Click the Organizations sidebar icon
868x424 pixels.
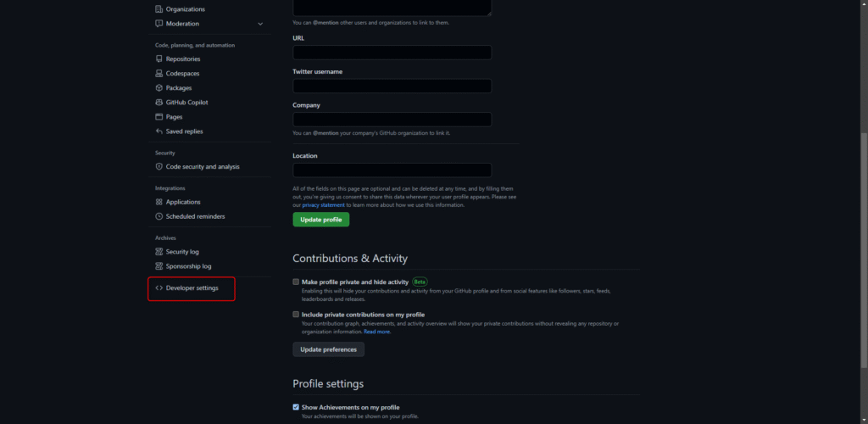(159, 9)
